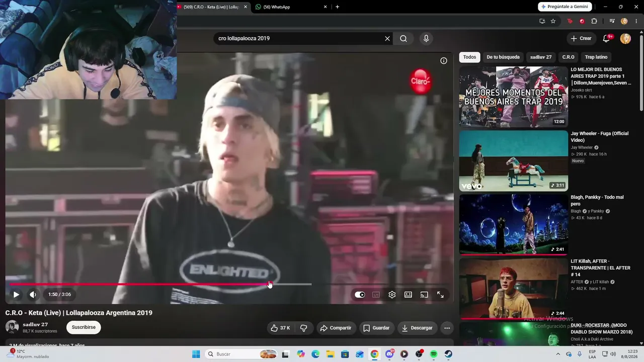Screen dimensions: 644x362
Task: Toggle the autoplay switch in the player
Action: tap(360, 295)
